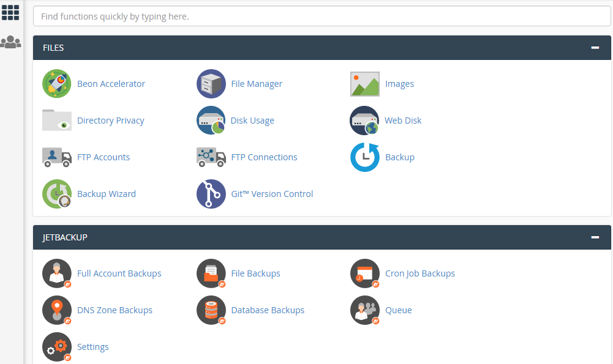Click the Backup Wizard link

107,194
